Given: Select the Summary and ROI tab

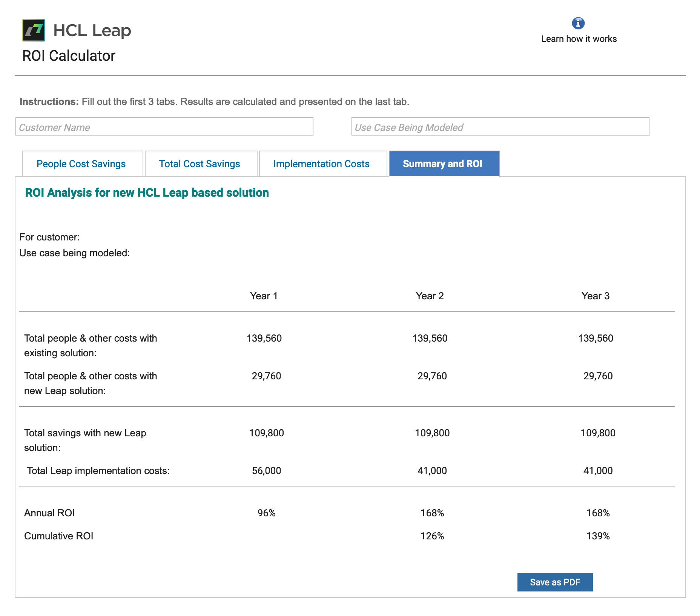Looking at the screenshot, I should pos(444,164).
